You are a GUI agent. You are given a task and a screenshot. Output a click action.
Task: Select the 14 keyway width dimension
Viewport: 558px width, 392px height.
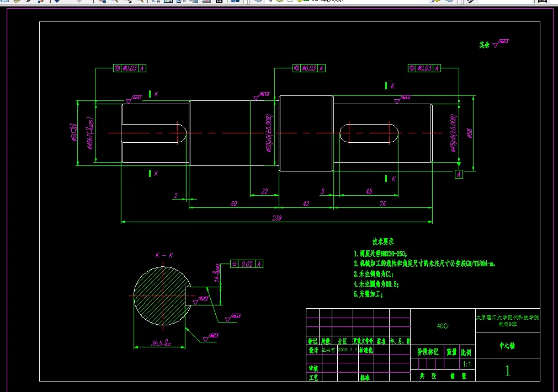[217, 272]
